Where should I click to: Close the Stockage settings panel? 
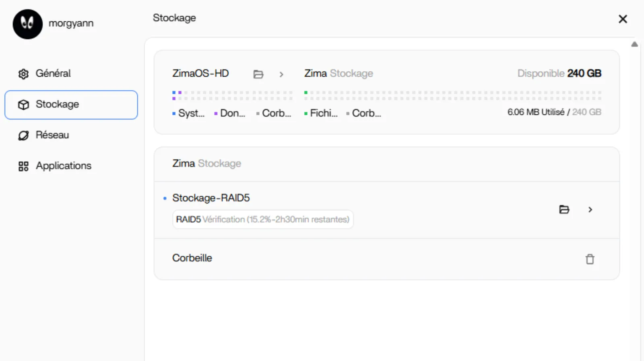coord(623,19)
